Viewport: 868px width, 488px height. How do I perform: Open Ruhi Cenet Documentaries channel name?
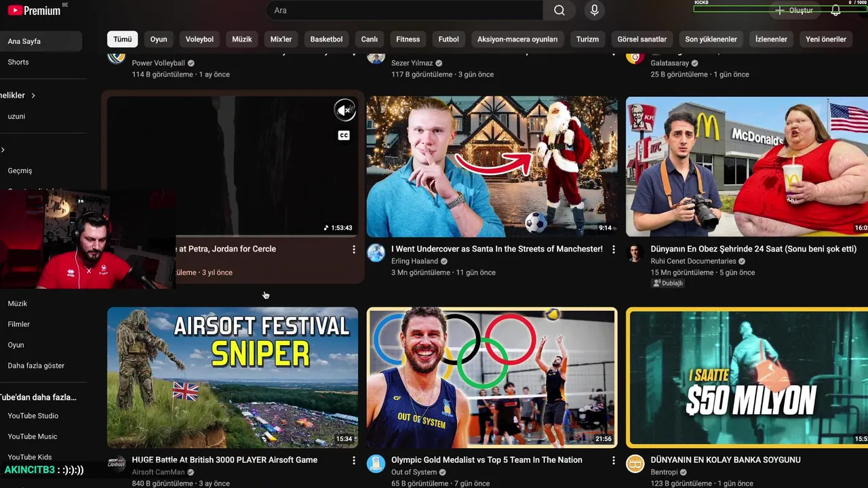tap(693, 261)
